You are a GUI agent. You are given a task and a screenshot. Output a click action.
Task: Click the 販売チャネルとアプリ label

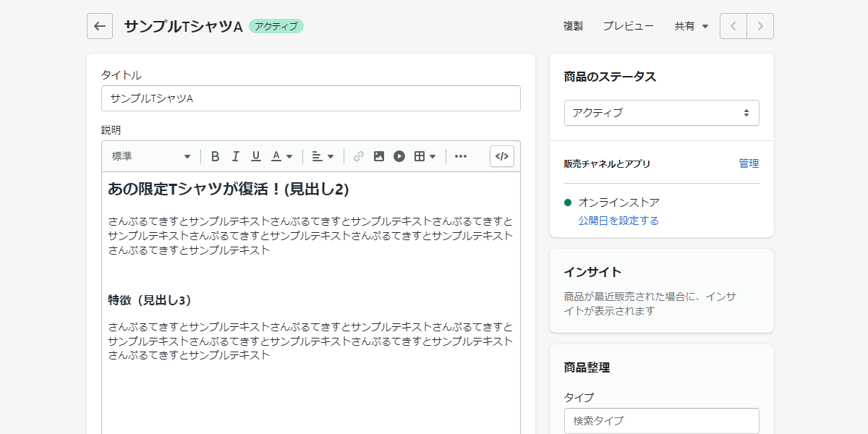(607, 164)
